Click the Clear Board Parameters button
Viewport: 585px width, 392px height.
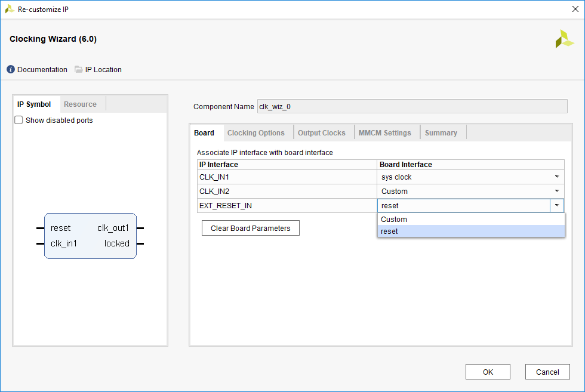coord(250,228)
